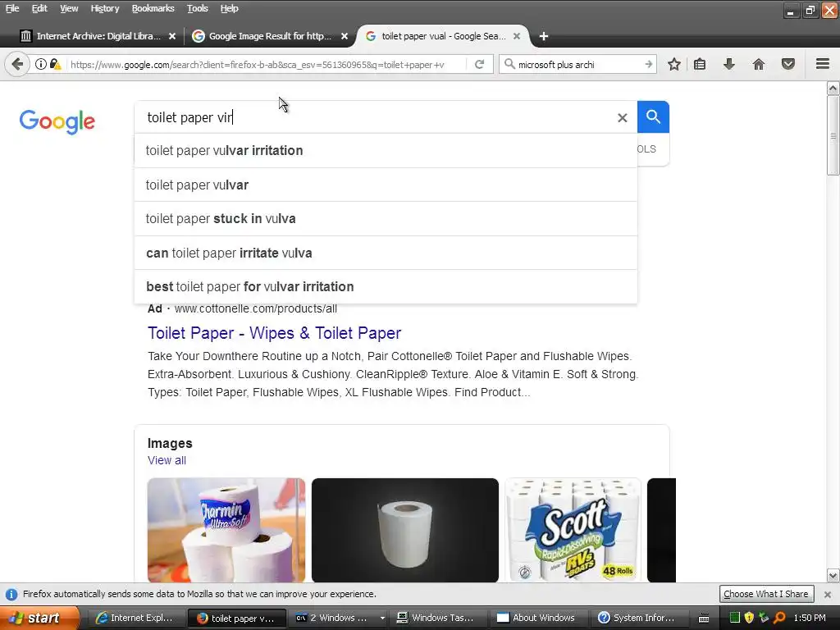
Task: Click the yellow security shield tray icon
Action: (x=749, y=618)
